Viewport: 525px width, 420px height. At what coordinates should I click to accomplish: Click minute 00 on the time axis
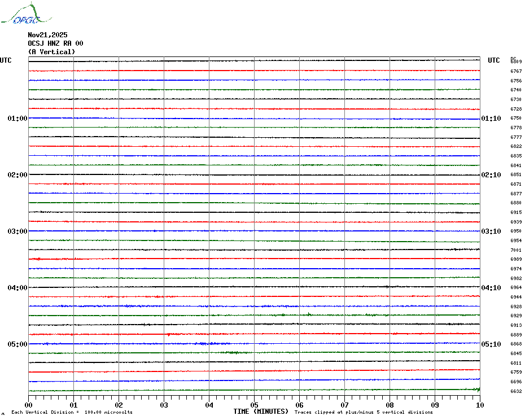pos(28,405)
